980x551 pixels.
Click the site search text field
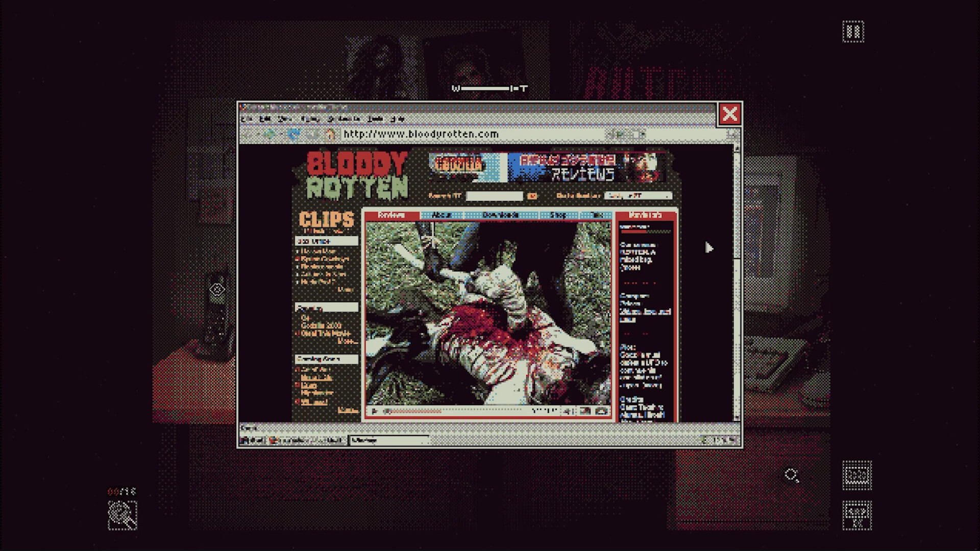495,196
